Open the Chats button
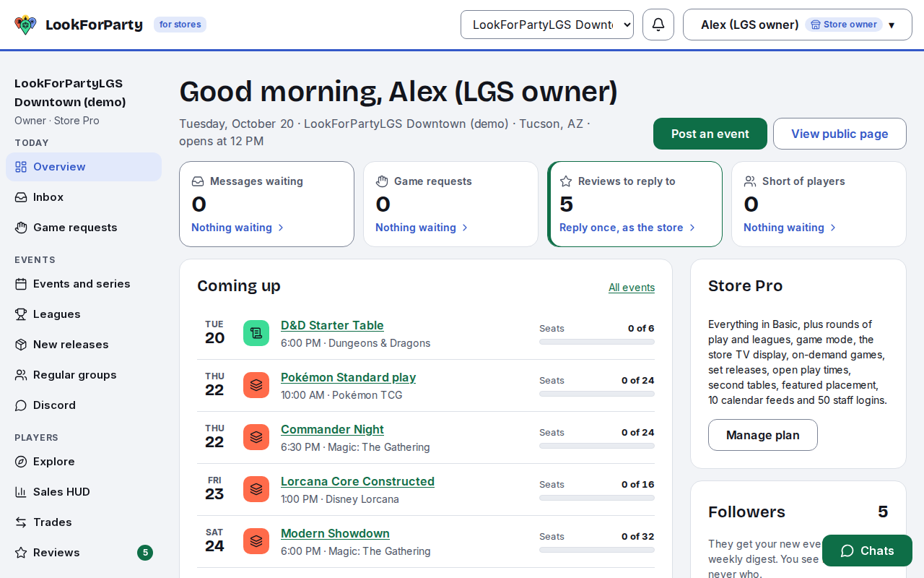The width and height of the screenshot is (924, 578). pyautogui.click(x=867, y=551)
